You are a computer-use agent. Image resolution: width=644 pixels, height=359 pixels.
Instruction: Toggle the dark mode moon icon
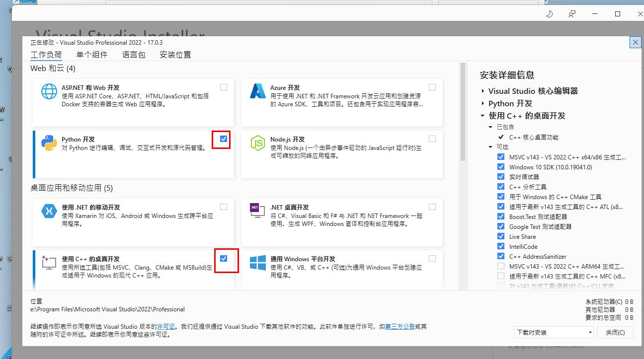(549, 14)
